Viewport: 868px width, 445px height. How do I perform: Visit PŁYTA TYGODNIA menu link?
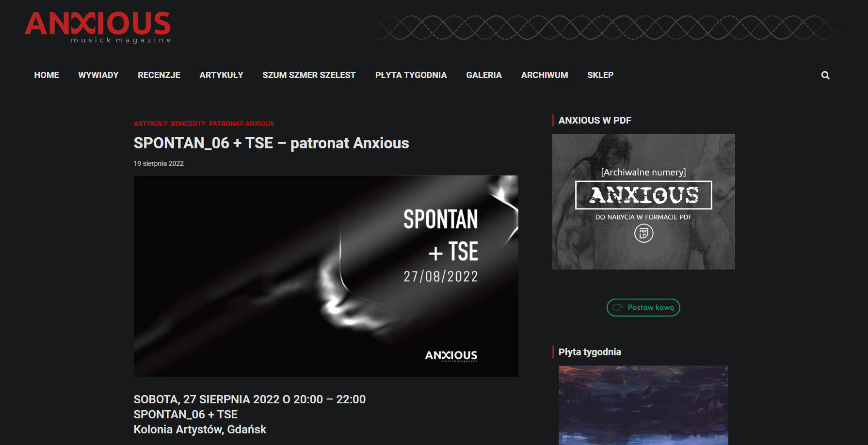coord(411,75)
